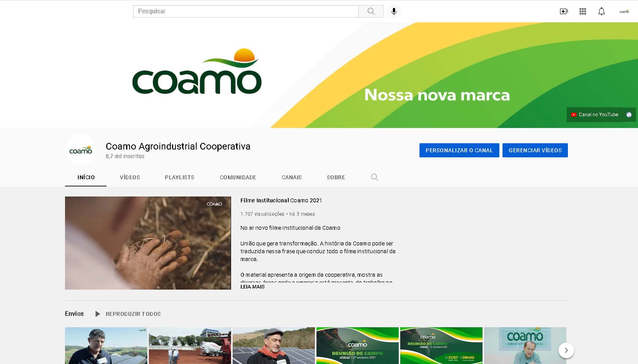This screenshot has width=638, height=364.
Task: Open thumbnail of man with cap and scarf
Action: pyautogui.click(x=274, y=346)
